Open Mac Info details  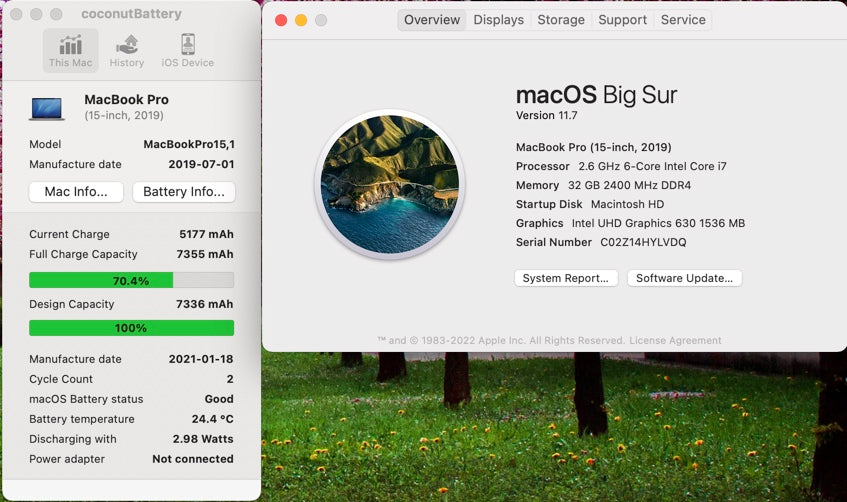(x=76, y=192)
